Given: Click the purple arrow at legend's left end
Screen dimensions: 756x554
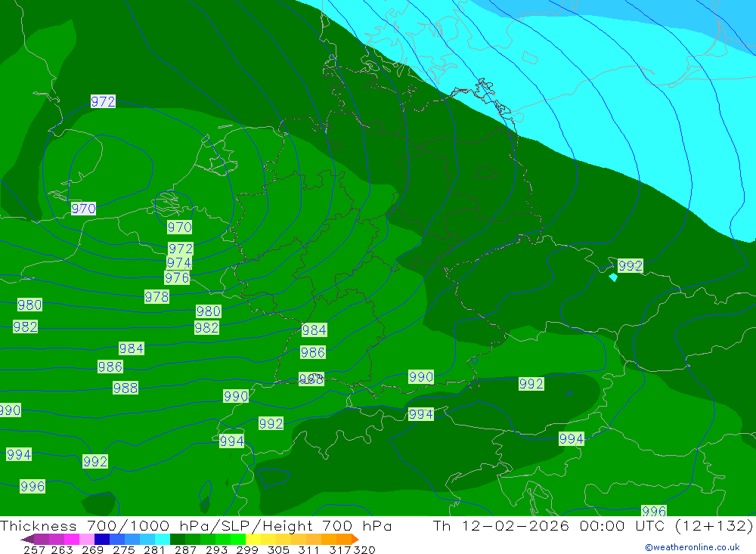Looking at the screenshot, I should pos(27,539).
